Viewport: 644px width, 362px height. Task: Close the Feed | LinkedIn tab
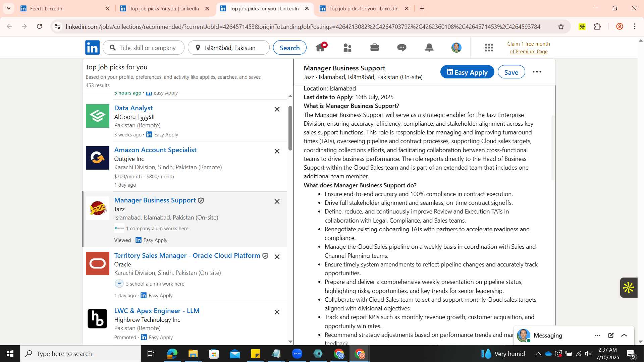click(x=107, y=8)
